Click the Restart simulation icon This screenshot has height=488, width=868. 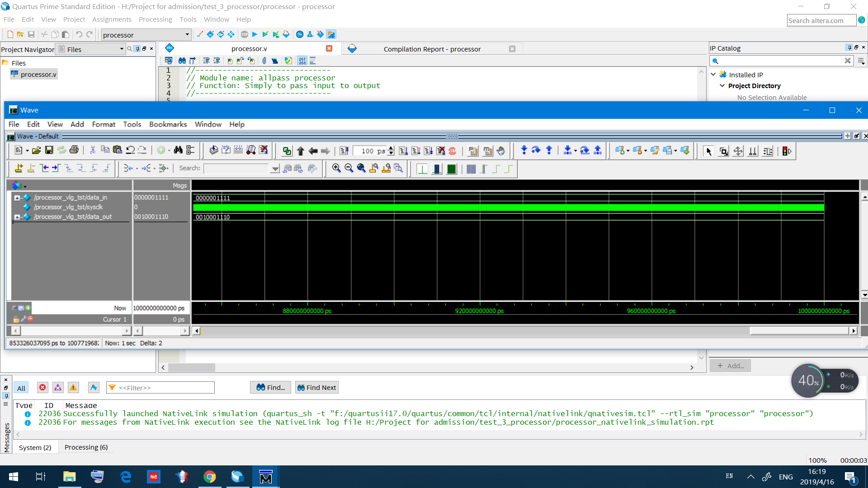point(344,151)
